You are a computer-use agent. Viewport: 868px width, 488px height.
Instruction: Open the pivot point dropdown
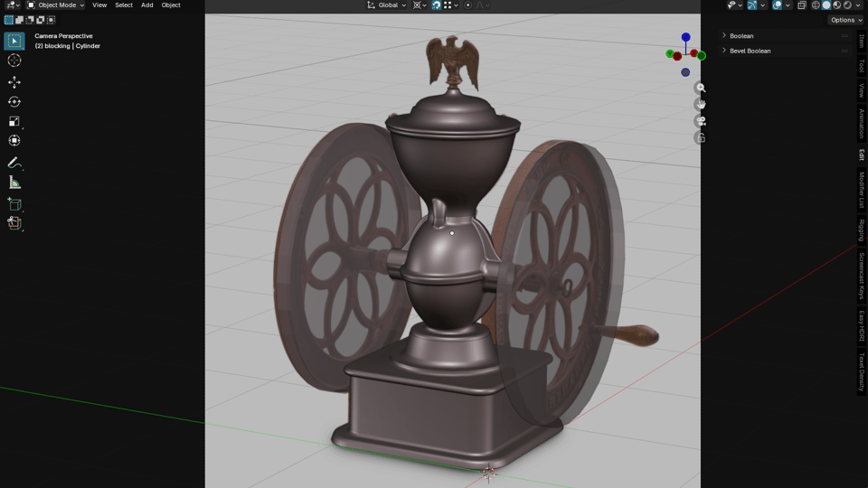pyautogui.click(x=420, y=5)
